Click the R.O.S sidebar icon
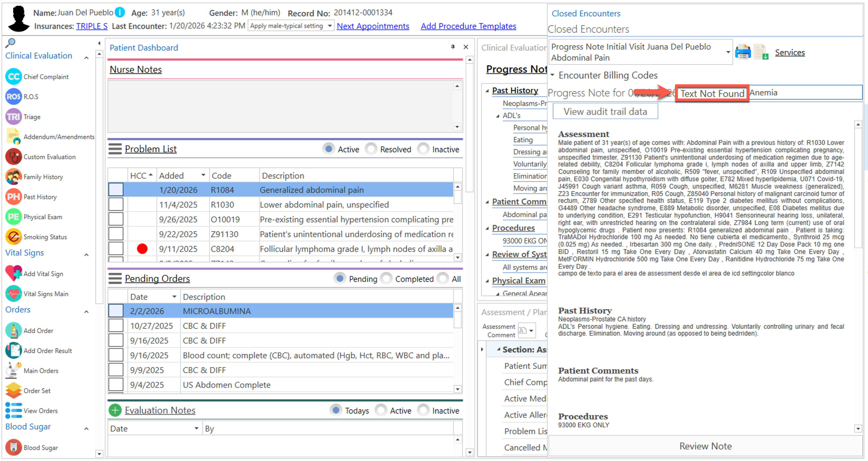 tap(13, 97)
